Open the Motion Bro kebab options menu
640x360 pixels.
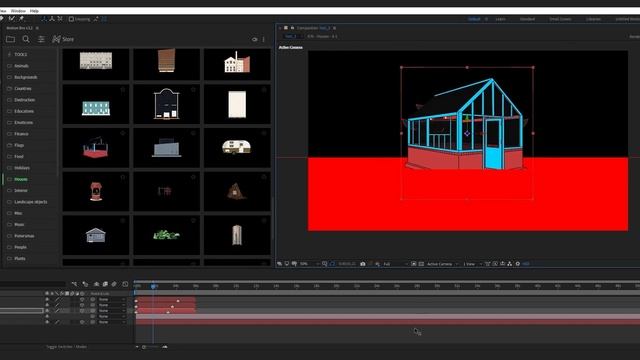264,40
